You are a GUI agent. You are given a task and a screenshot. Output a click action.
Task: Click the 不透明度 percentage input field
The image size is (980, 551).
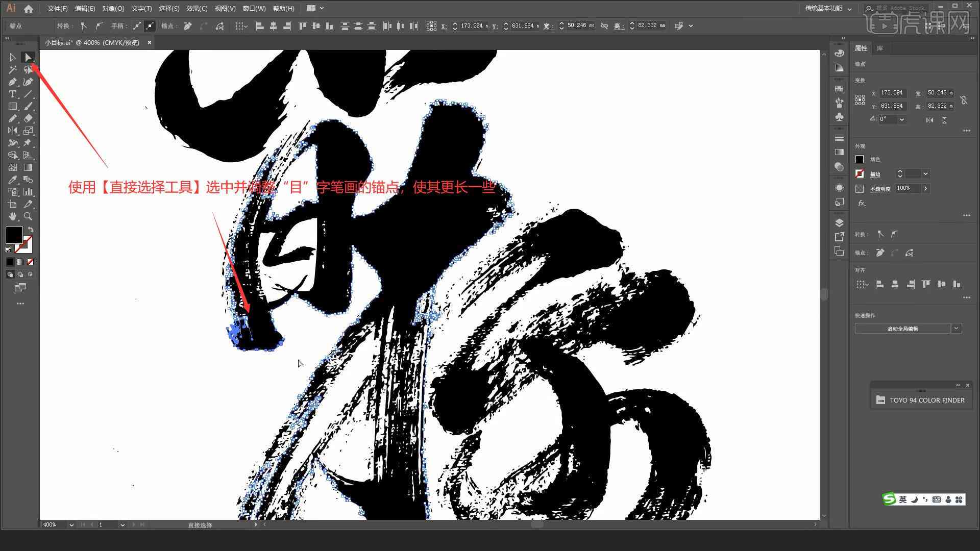tap(908, 188)
